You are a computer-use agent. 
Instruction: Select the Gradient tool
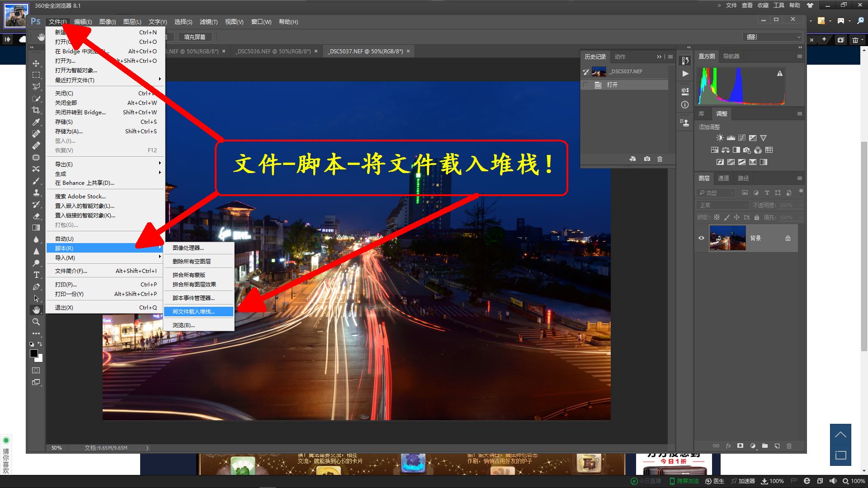36,228
